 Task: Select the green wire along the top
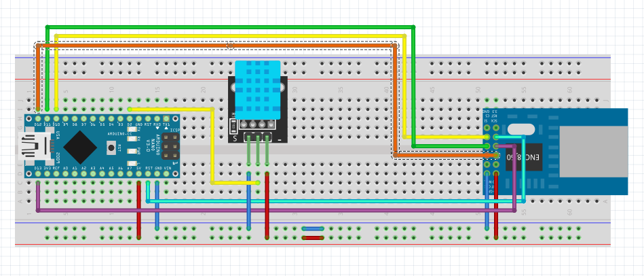tap(231, 28)
